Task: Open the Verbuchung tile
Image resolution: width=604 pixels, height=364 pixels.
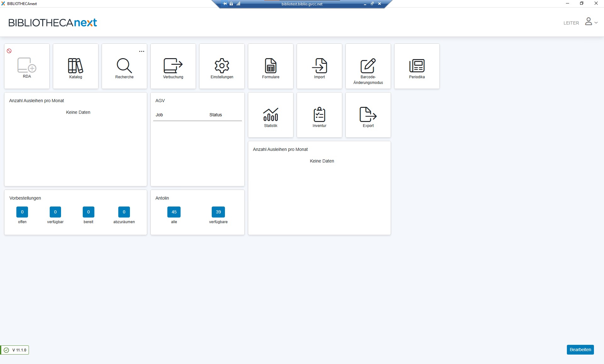Action: (x=173, y=66)
